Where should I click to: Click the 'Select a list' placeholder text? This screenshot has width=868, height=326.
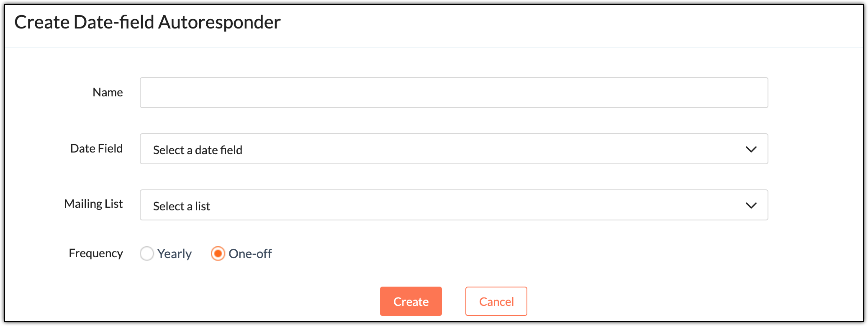tap(182, 206)
